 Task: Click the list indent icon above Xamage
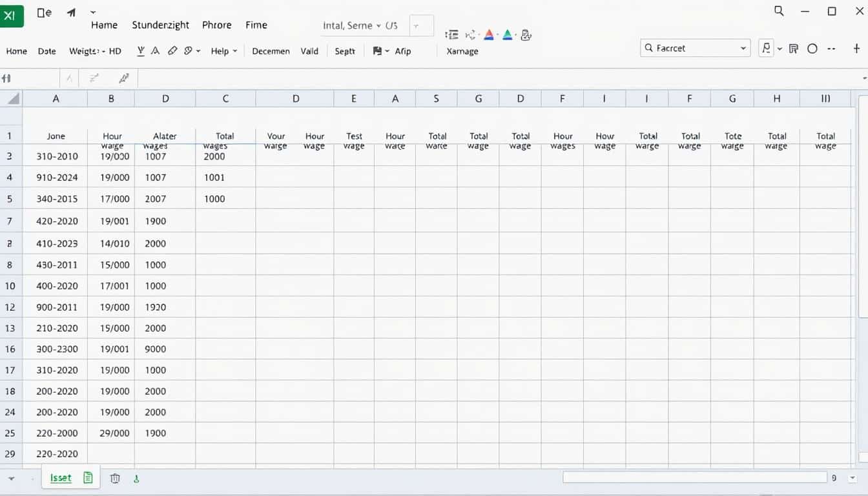pos(452,35)
